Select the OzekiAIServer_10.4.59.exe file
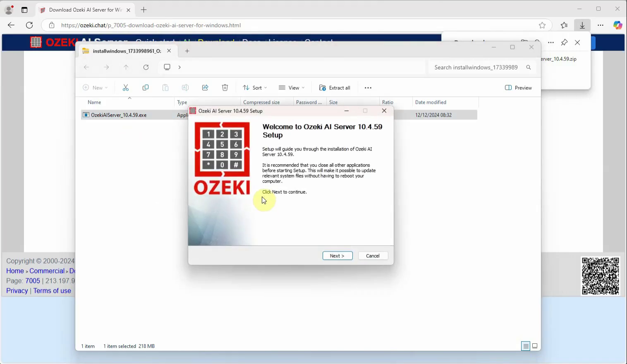Screen dimensions: 627x364 pos(119,115)
